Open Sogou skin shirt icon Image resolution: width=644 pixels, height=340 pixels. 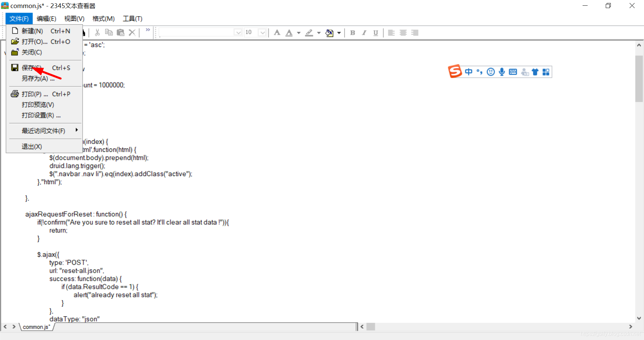coord(535,72)
